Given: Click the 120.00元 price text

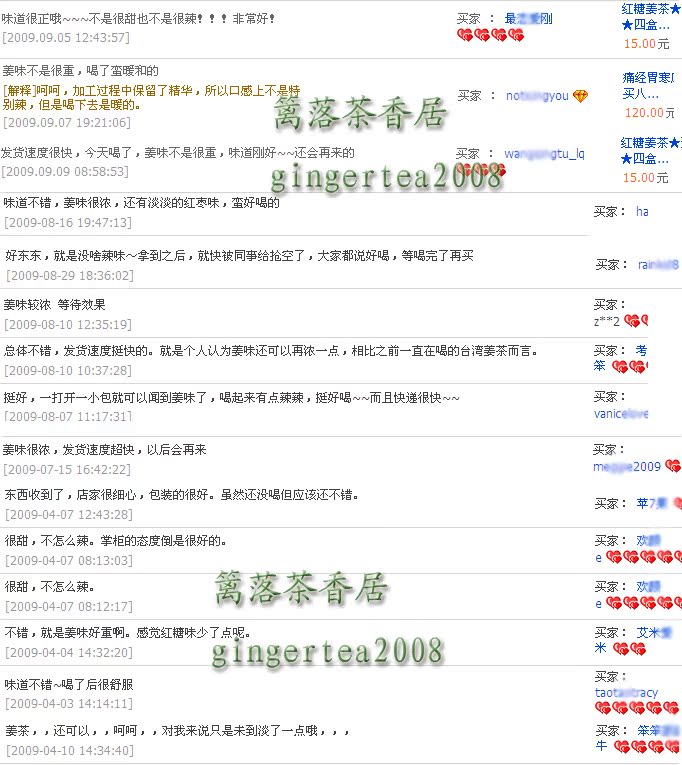Looking at the screenshot, I should click(649, 113).
